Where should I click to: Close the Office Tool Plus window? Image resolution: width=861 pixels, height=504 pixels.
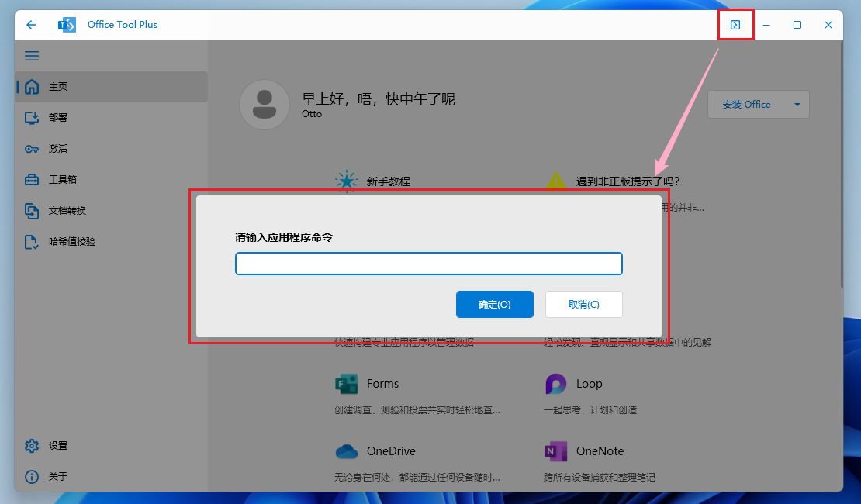point(828,25)
